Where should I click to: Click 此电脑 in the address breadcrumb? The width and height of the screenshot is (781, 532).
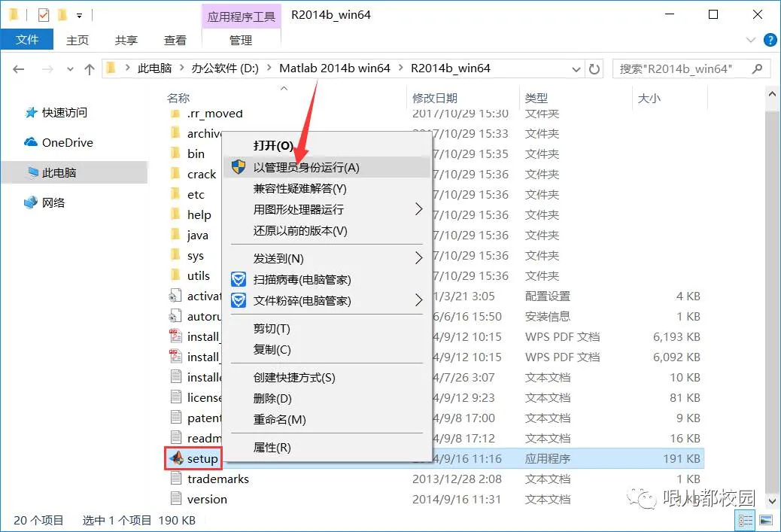[154, 68]
